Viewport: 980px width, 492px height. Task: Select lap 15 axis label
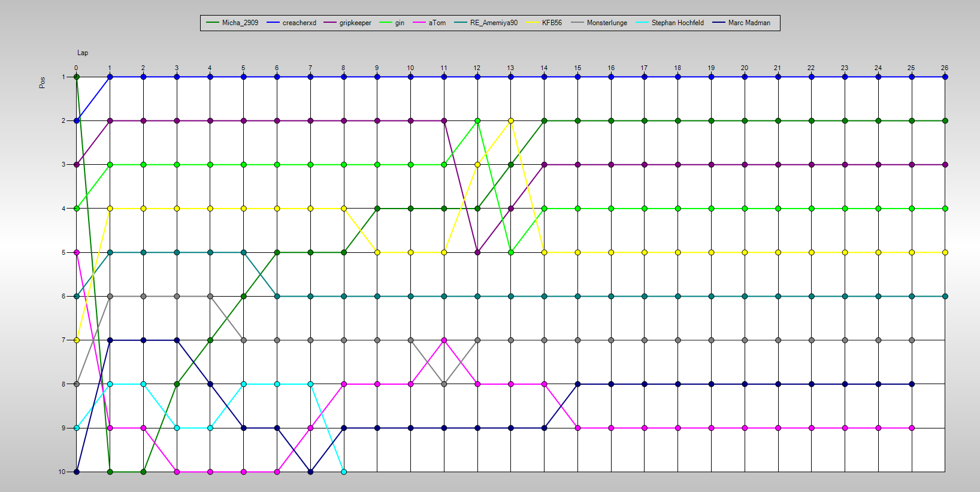tap(577, 68)
